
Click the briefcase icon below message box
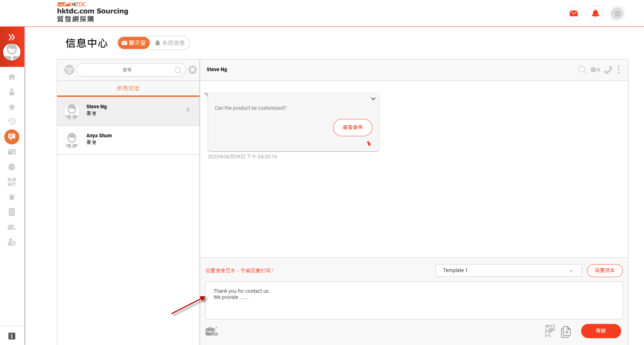click(x=212, y=331)
